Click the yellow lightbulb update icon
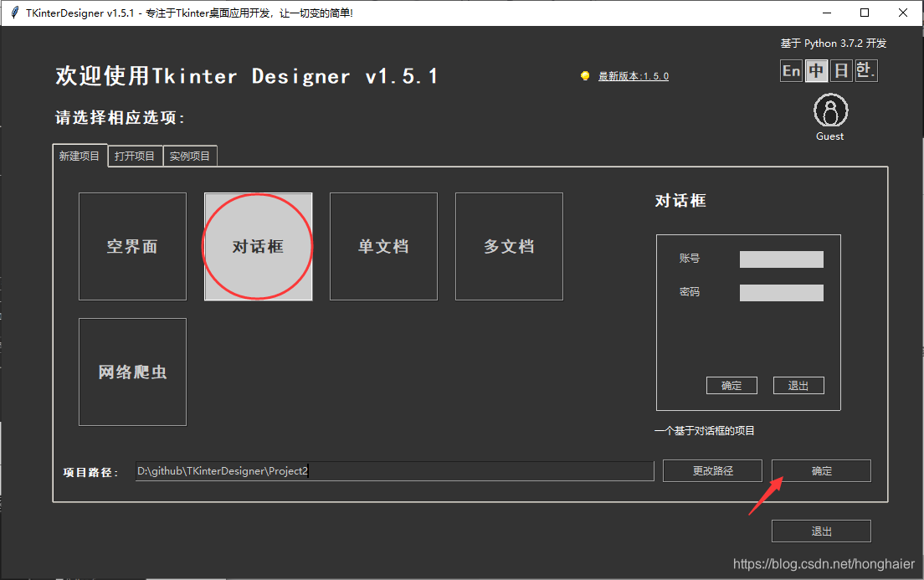The height and width of the screenshot is (580, 924). coord(585,76)
